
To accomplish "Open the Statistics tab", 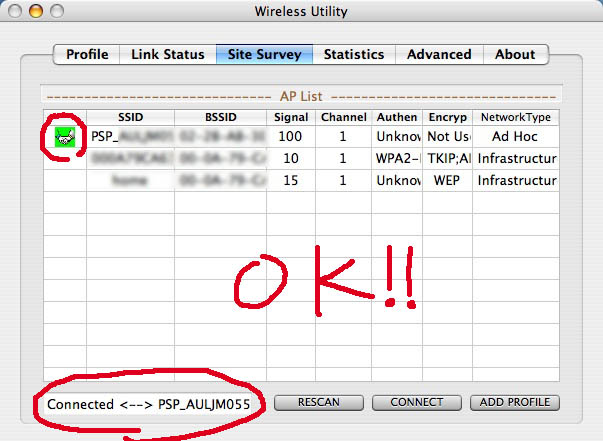I will 355,54.
